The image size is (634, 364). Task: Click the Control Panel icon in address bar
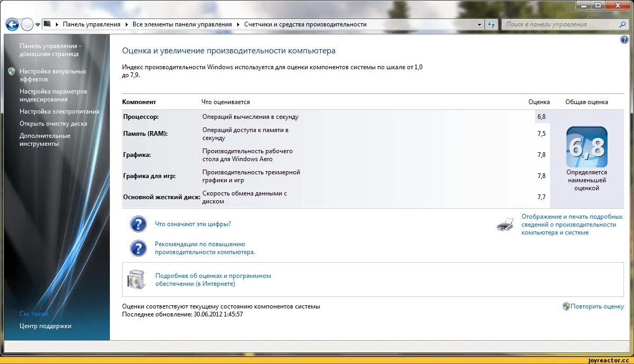(x=47, y=24)
